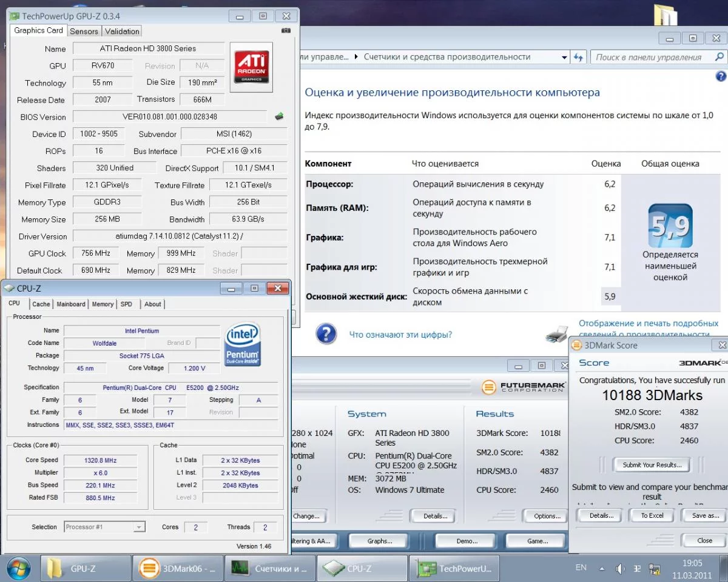Click the Show desktop strip beside the clock
The image size is (728, 582).
(x=723, y=569)
